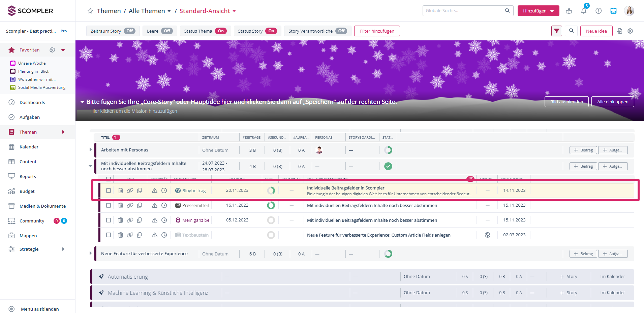Click the star icon beside Themen breadcrumb
644x313 pixels.
coord(90,11)
